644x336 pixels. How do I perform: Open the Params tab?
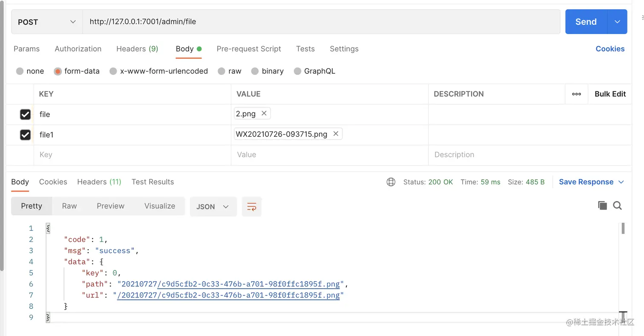coord(26,49)
